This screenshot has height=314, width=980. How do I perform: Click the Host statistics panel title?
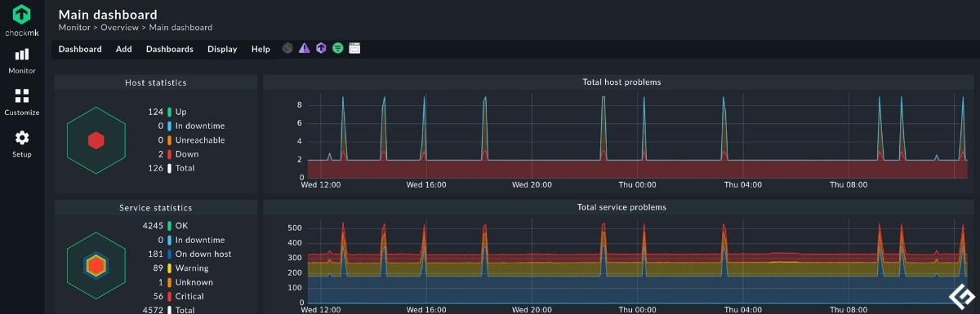point(156,82)
